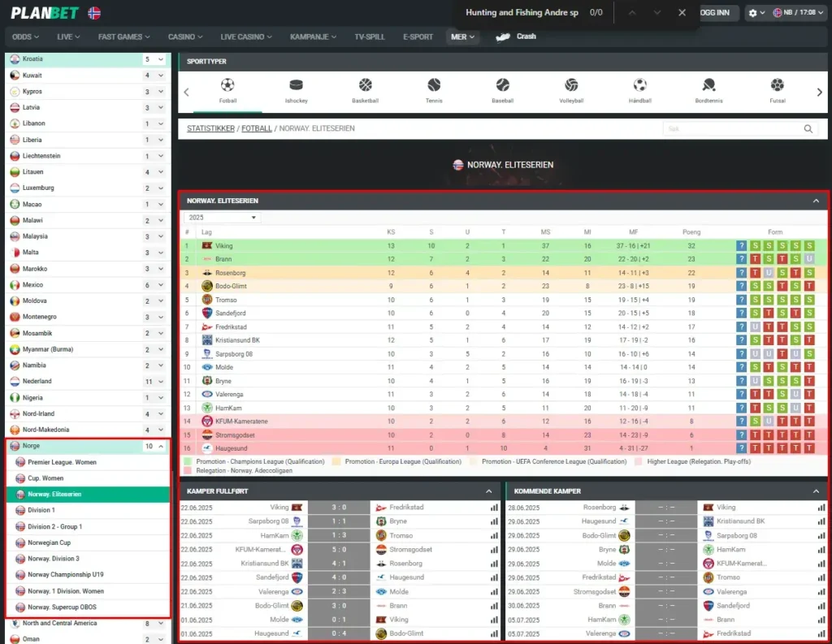This screenshot has height=644, width=832.
Task: Select the Fotball sport type icon
Action: point(227,85)
